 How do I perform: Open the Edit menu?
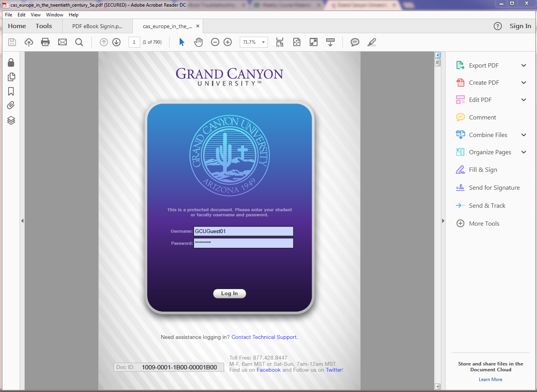21,15
